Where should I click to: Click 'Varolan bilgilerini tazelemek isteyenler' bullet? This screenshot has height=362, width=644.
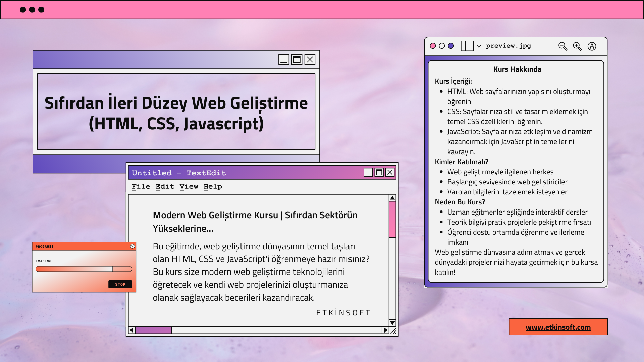(x=507, y=192)
